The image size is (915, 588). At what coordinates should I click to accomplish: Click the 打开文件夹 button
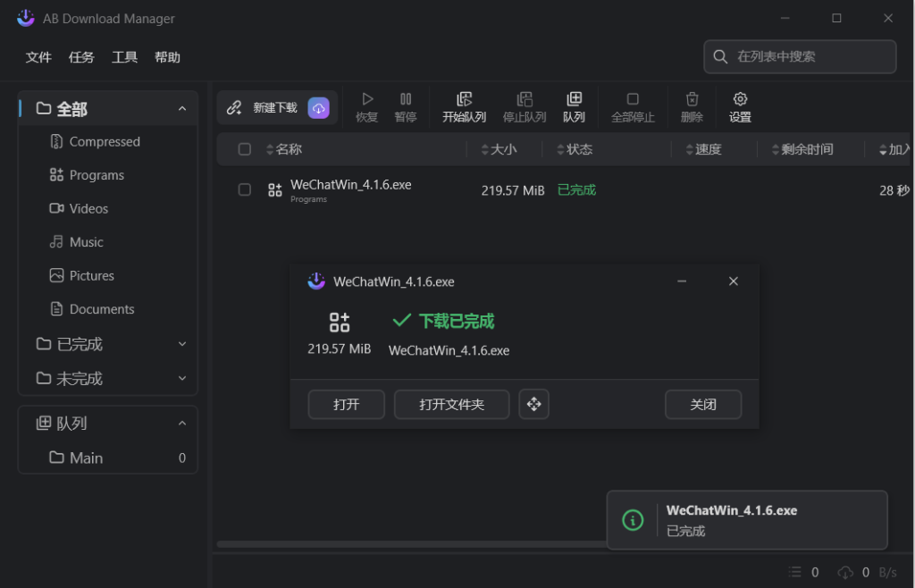tap(451, 405)
